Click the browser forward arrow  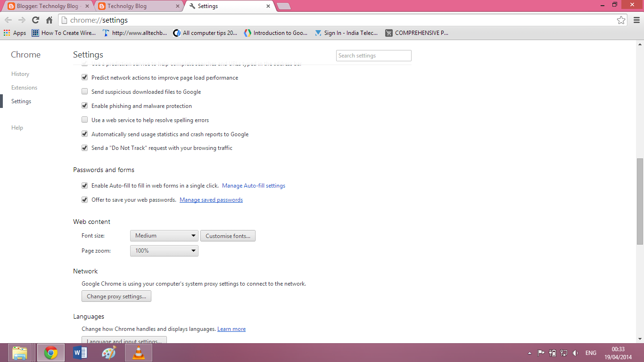(22, 20)
